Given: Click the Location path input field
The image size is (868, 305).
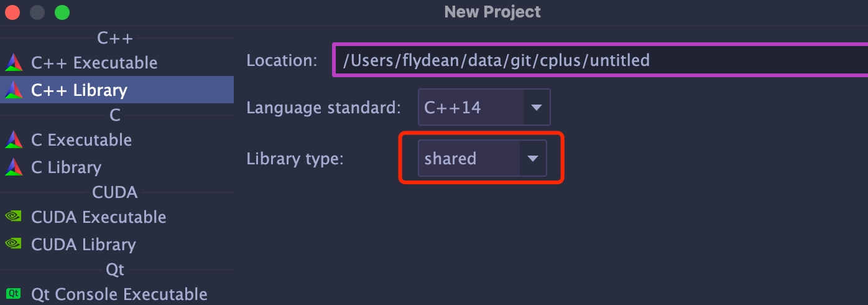Looking at the screenshot, I should point(601,60).
